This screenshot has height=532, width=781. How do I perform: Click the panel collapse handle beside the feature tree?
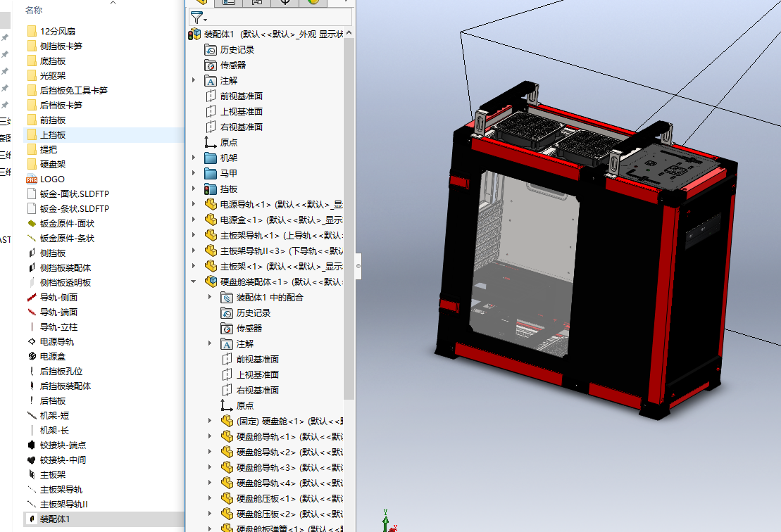click(358, 266)
